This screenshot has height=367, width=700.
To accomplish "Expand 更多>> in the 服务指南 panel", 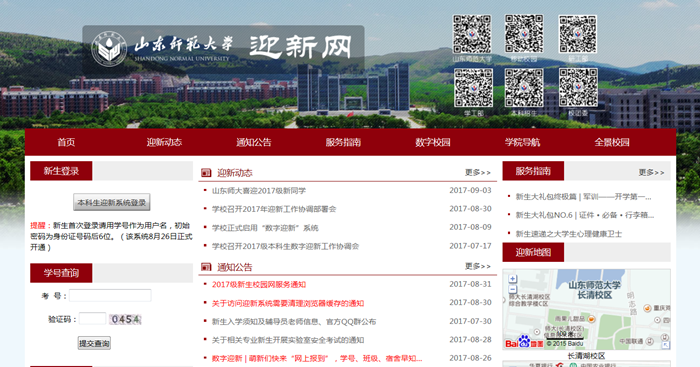I will (651, 172).
